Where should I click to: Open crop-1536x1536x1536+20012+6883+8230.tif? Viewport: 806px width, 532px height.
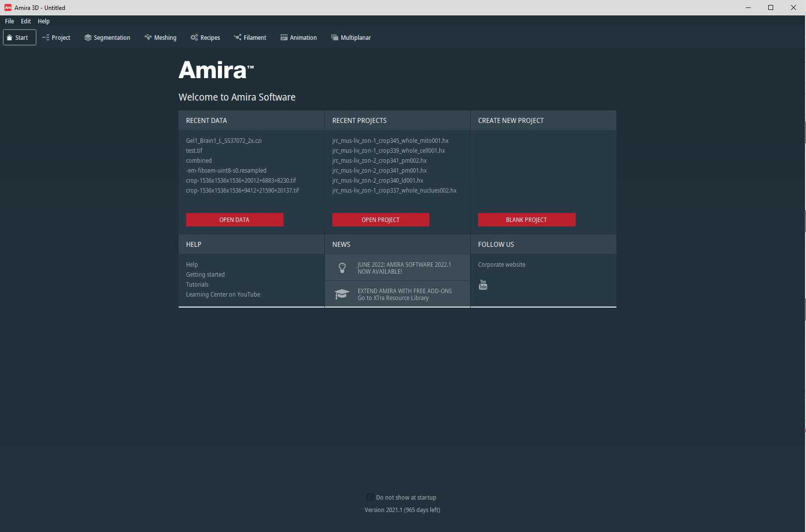click(241, 180)
